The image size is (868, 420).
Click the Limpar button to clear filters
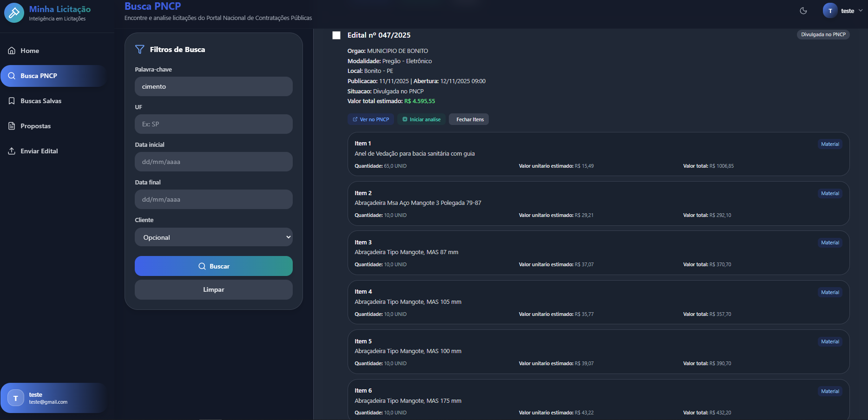click(x=213, y=289)
